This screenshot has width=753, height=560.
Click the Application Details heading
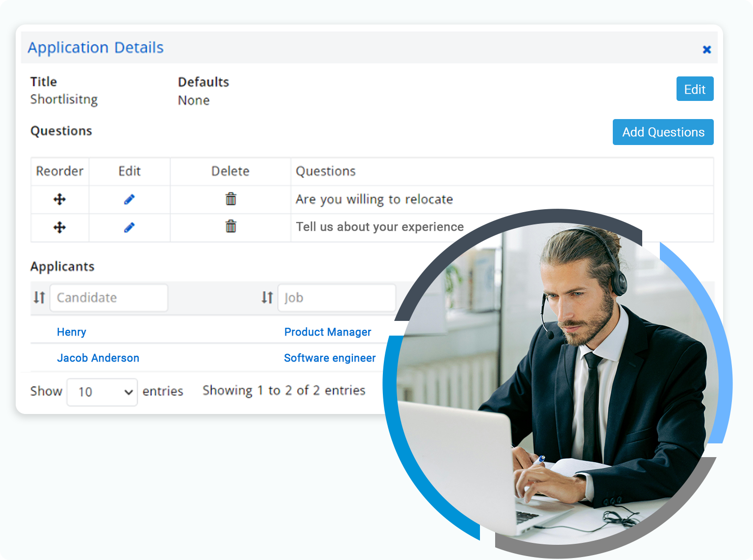(96, 48)
